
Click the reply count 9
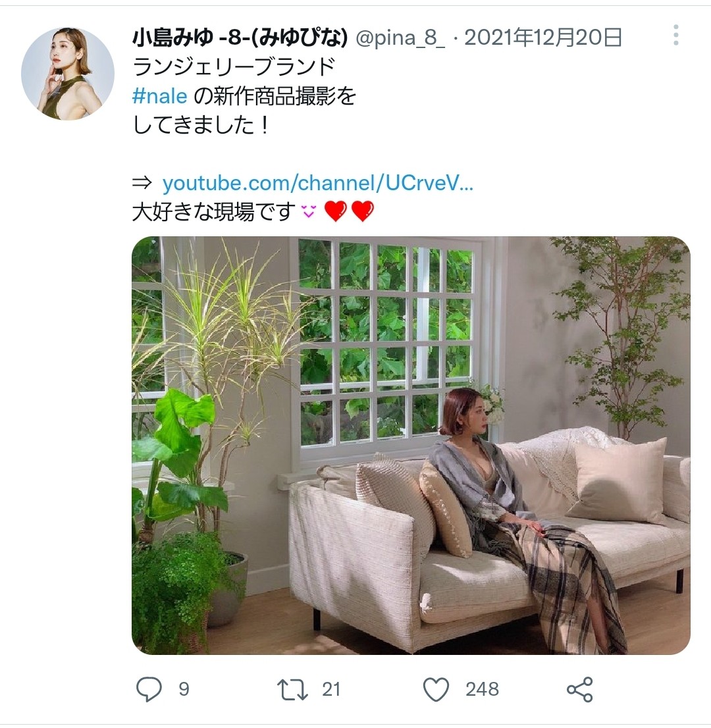[184, 689]
